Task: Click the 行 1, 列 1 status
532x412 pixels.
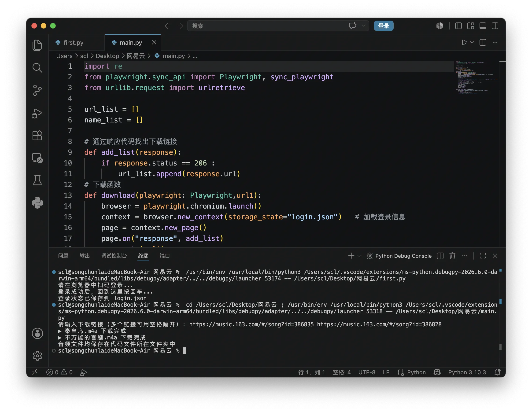Action: pyautogui.click(x=312, y=372)
